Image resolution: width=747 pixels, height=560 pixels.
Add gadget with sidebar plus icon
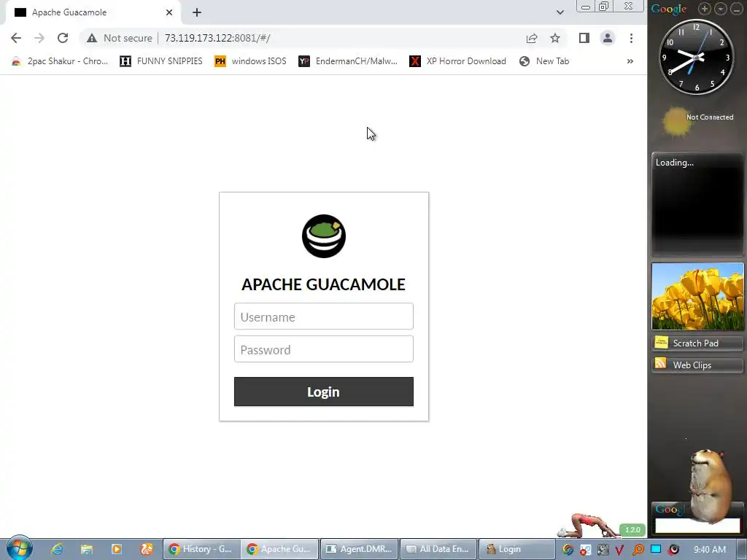point(705,9)
